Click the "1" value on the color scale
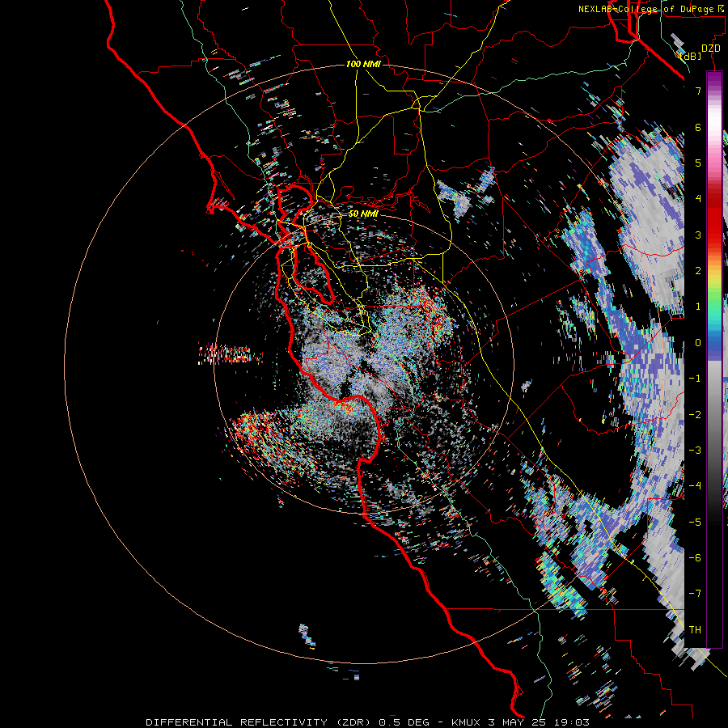Screen dimensions: 728x728 (698, 307)
